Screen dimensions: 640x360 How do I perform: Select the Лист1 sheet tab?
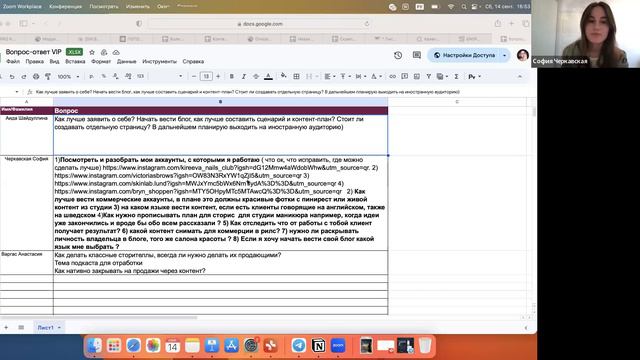coord(49,327)
